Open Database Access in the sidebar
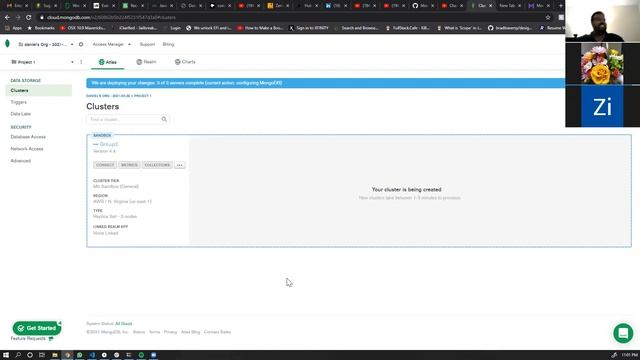 pos(28,137)
